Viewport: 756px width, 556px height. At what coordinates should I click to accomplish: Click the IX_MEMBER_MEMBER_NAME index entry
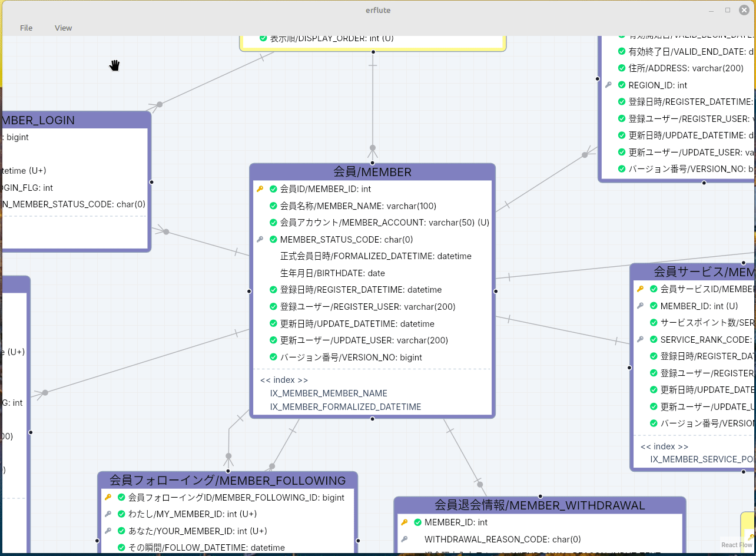pos(329,393)
